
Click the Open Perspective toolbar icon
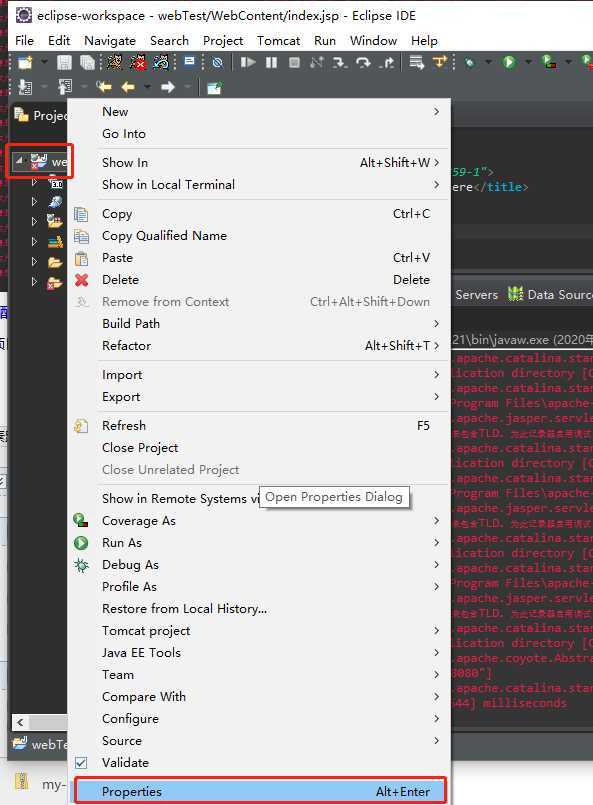(214, 88)
